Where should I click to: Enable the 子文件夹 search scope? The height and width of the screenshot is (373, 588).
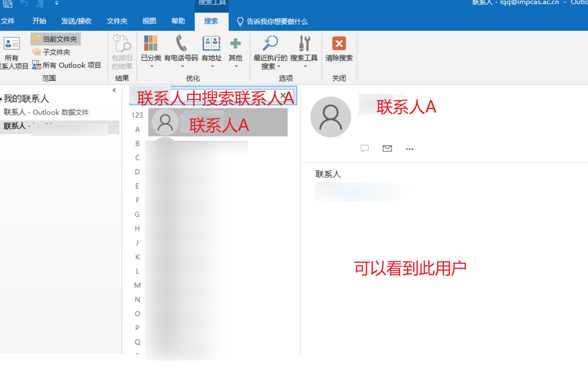tap(53, 52)
